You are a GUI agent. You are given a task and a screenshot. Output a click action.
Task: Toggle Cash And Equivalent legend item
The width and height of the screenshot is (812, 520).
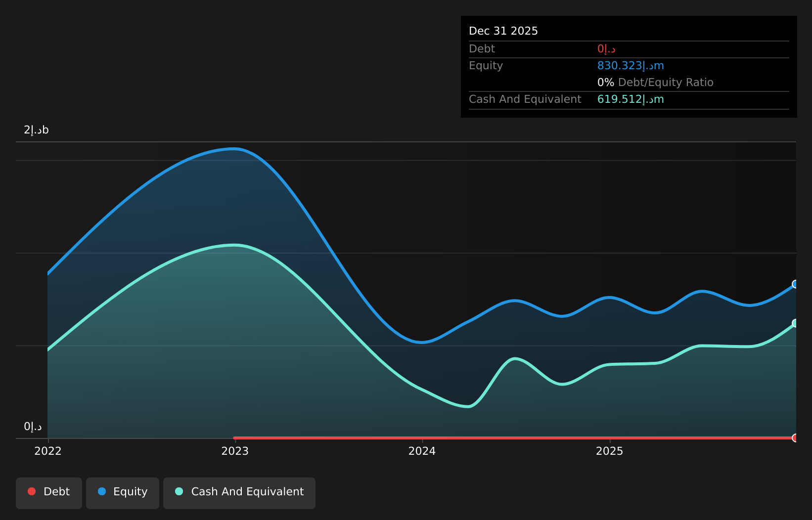pyautogui.click(x=239, y=492)
